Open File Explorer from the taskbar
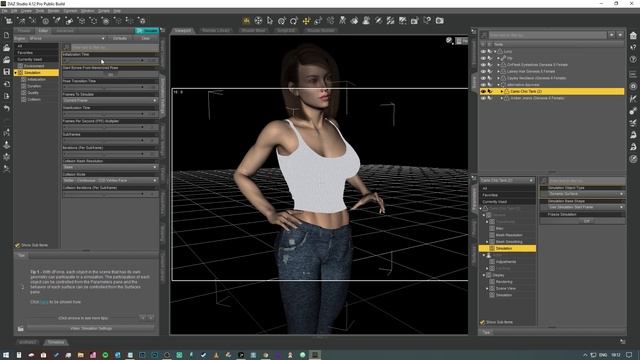Screen dimensions: 640x360 click(x=80, y=355)
